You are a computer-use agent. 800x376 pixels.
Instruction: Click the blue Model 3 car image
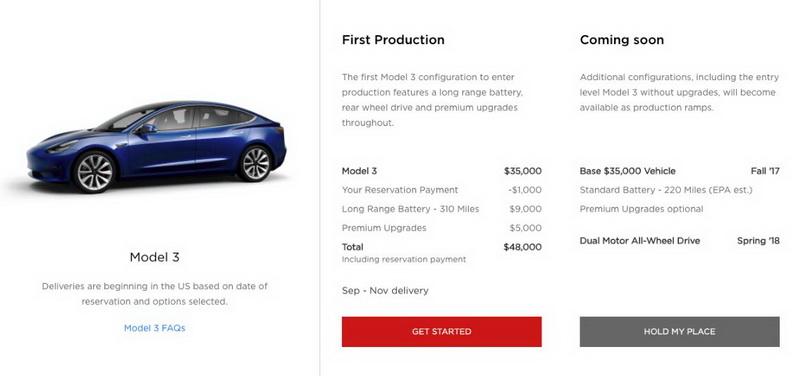pos(156,147)
